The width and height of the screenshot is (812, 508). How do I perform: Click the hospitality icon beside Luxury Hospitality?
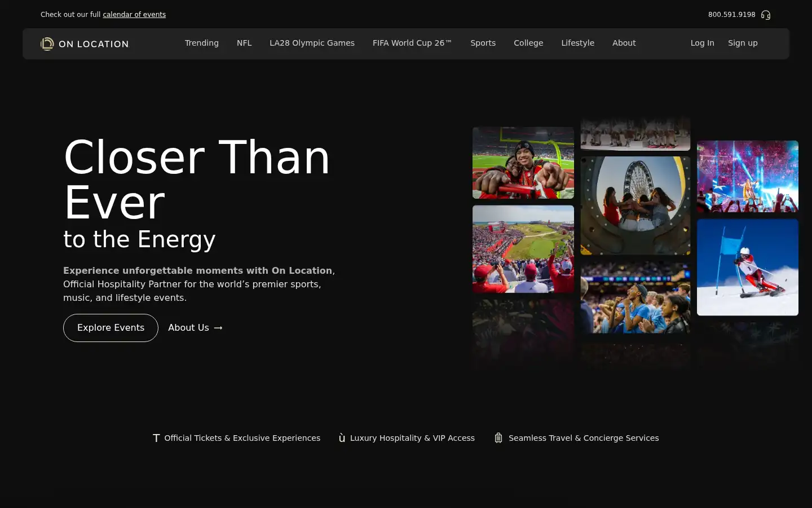pyautogui.click(x=342, y=438)
